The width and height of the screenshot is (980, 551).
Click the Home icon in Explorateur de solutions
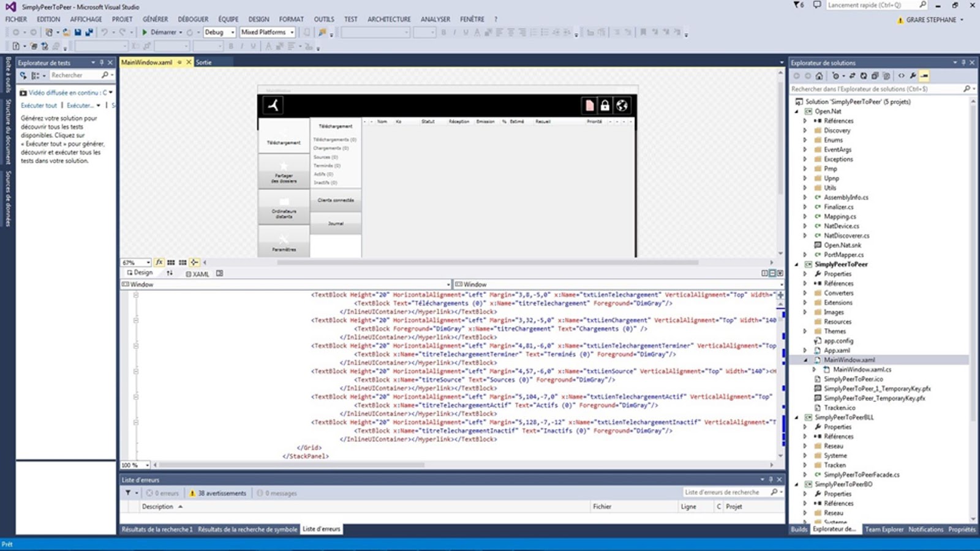pyautogui.click(x=820, y=76)
